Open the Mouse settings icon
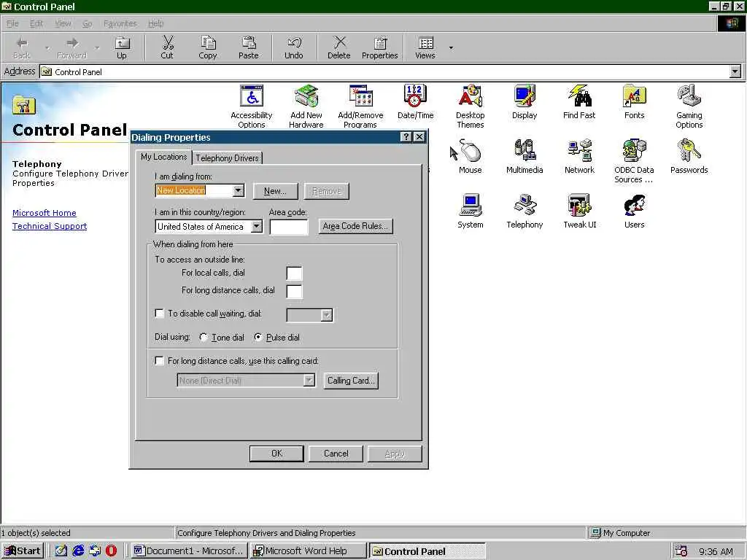This screenshot has height=560, width=747. (x=471, y=156)
